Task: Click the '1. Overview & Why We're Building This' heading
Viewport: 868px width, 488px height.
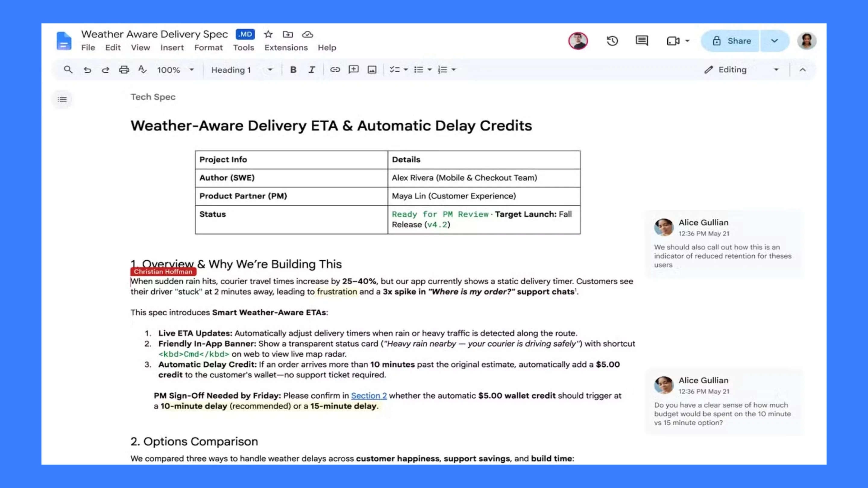Action: 236,264
